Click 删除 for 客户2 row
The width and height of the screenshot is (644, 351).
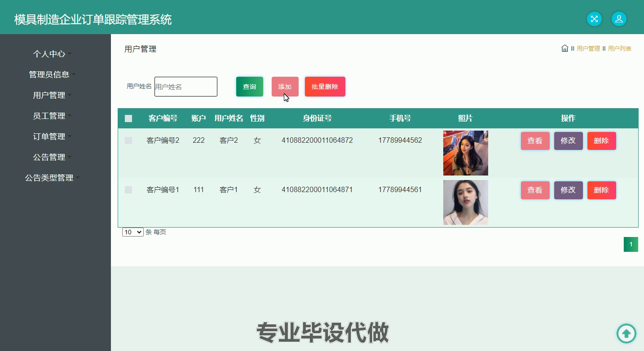[x=601, y=141]
